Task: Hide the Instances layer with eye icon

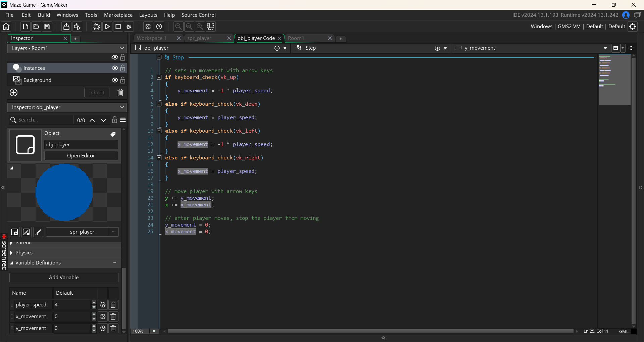Action: coord(115,68)
